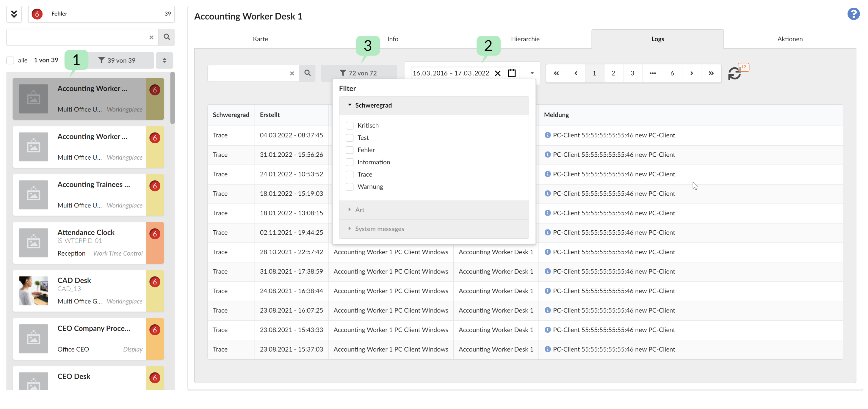Select the Accounting Trainees card
This screenshot has height=409, width=868.
pyautogui.click(x=88, y=195)
